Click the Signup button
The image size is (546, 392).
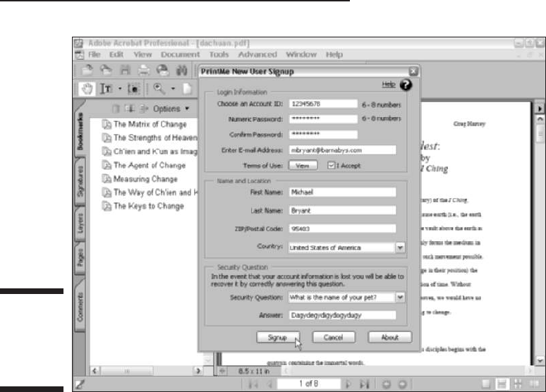tap(277, 337)
